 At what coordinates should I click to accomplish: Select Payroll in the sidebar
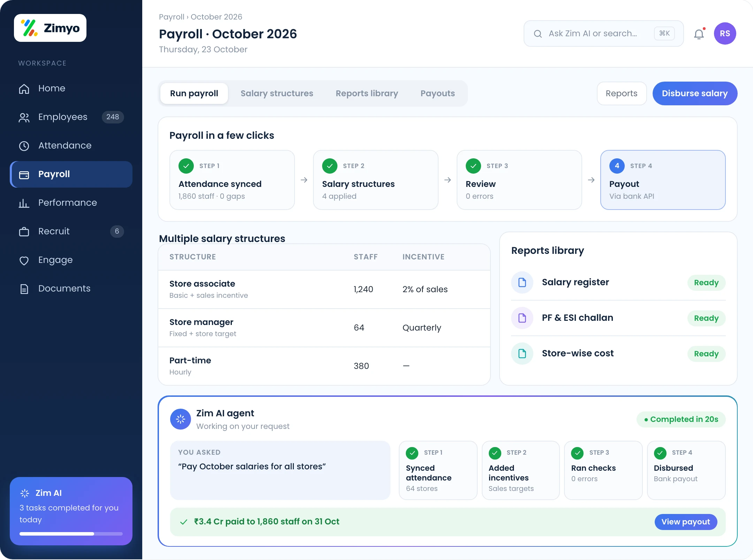[71, 174]
